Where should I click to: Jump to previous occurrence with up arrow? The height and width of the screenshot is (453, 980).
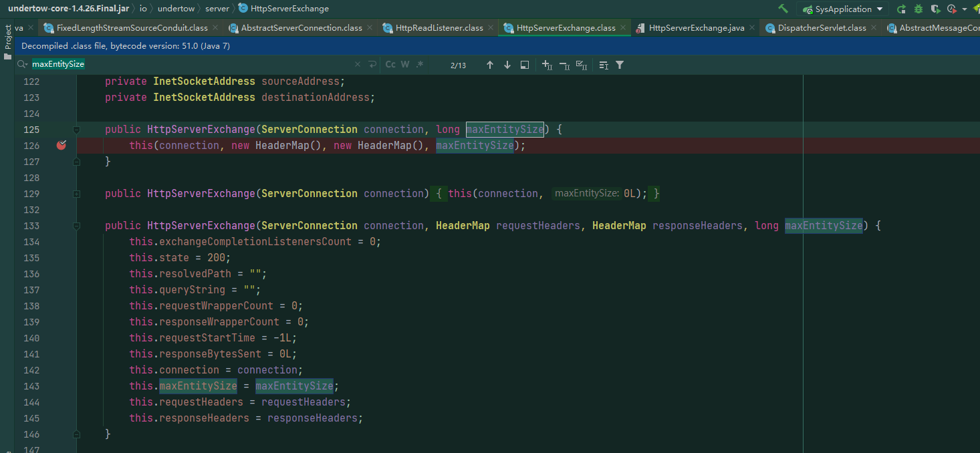coord(490,64)
